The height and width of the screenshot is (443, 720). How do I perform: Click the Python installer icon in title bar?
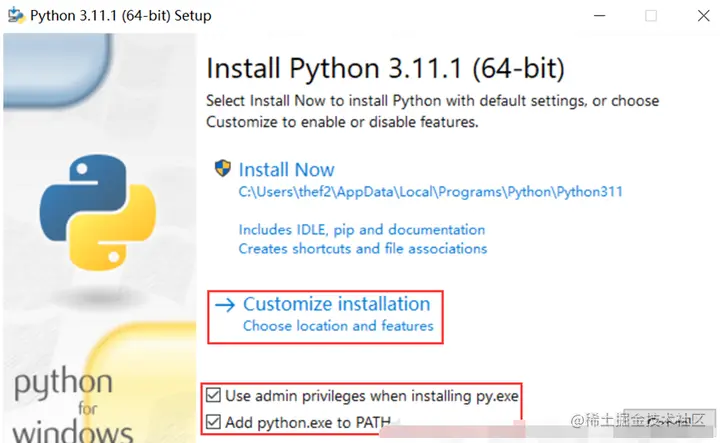pyautogui.click(x=16, y=15)
